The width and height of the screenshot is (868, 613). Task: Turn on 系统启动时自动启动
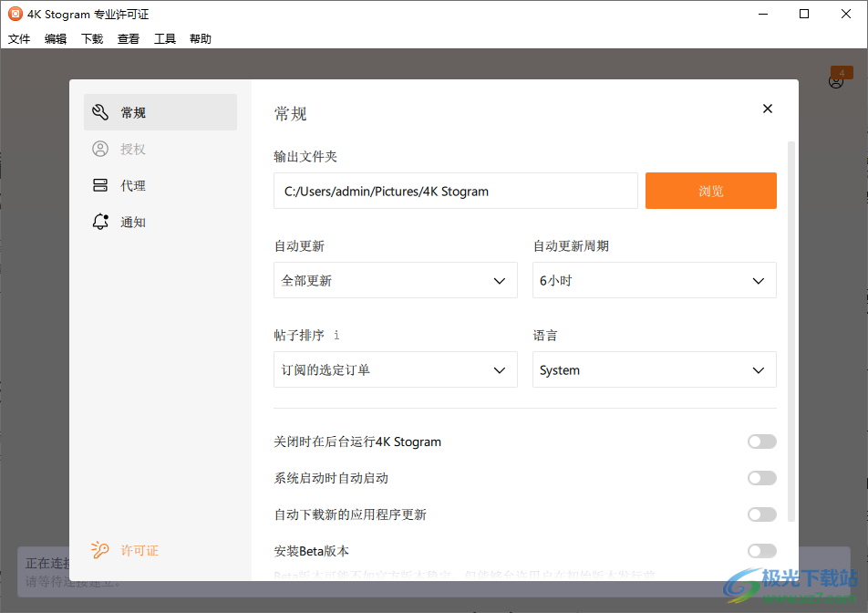761,477
